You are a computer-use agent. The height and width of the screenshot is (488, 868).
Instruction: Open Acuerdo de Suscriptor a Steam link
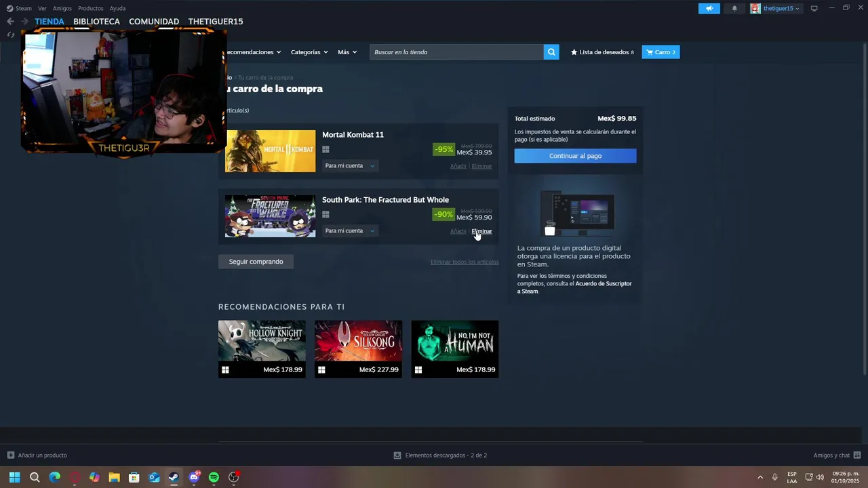tap(574, 287)
